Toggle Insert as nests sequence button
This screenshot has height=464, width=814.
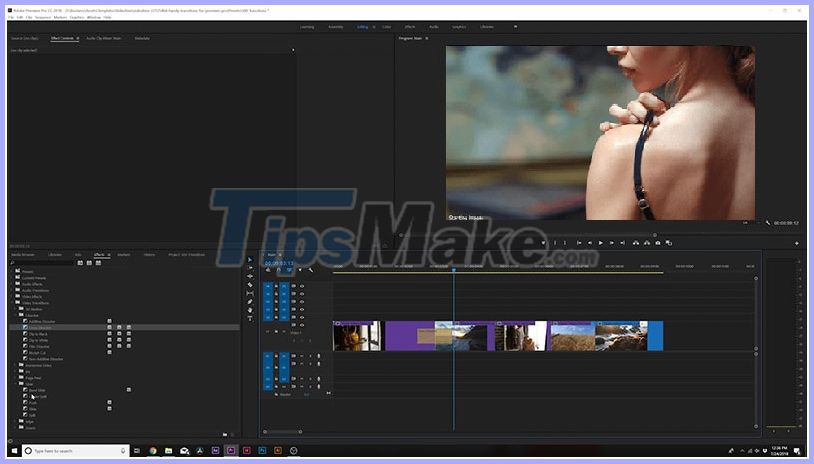268,270
